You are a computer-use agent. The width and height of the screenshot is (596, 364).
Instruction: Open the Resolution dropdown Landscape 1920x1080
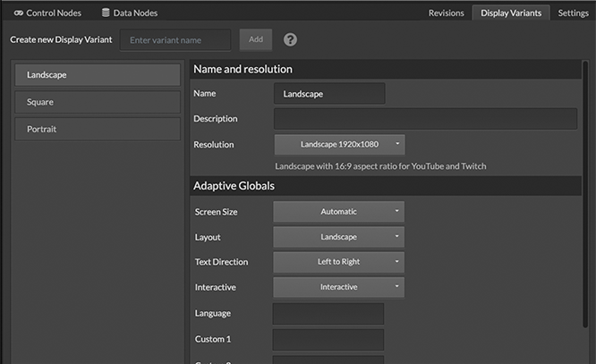pyautogui.click(x=340, y=144)
